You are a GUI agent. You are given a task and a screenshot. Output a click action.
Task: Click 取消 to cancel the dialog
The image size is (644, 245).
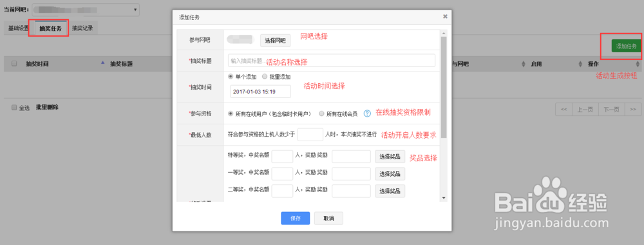[x=328, y=219]
